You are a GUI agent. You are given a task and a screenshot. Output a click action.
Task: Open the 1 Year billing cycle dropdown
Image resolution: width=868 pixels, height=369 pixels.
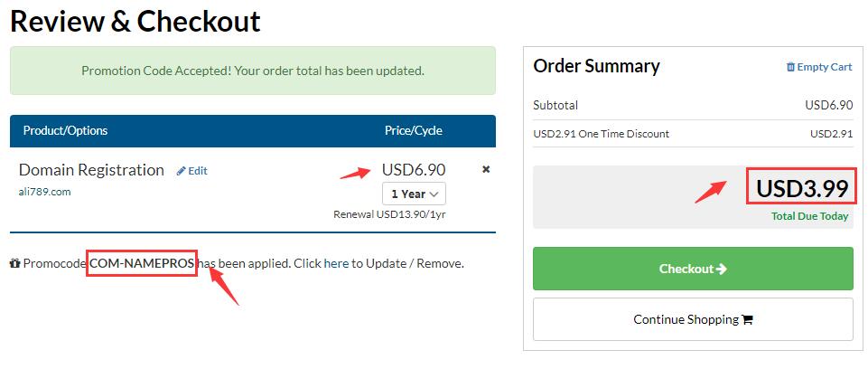coord(414,194)
